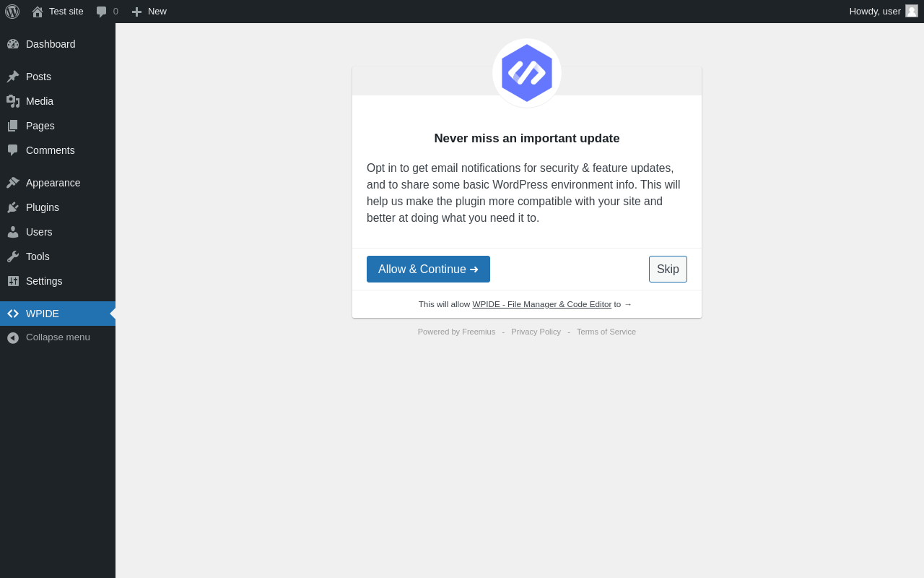Open the New content menu
The width and height of the screenshot is (924, 578).
pyautogui.click(x=149, y=12)
